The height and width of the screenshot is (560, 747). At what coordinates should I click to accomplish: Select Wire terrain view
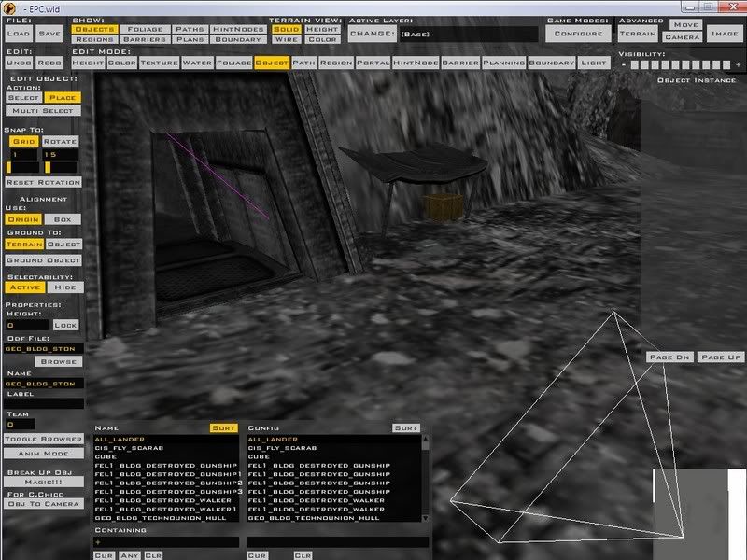(x=287, y=39)
